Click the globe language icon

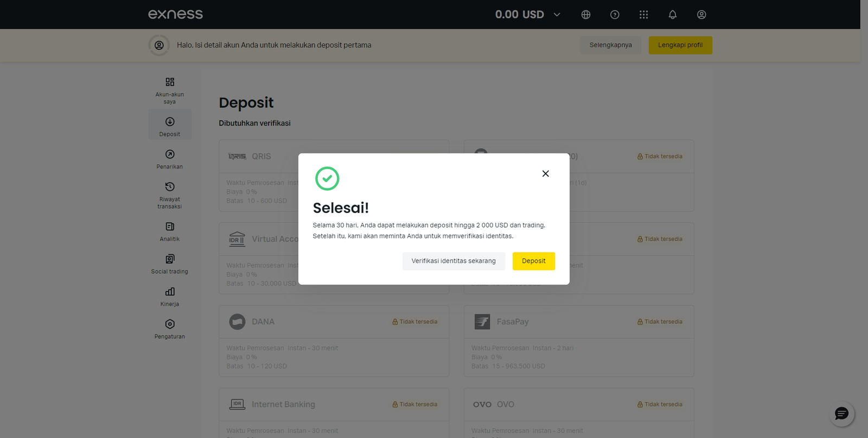point(586,15)
